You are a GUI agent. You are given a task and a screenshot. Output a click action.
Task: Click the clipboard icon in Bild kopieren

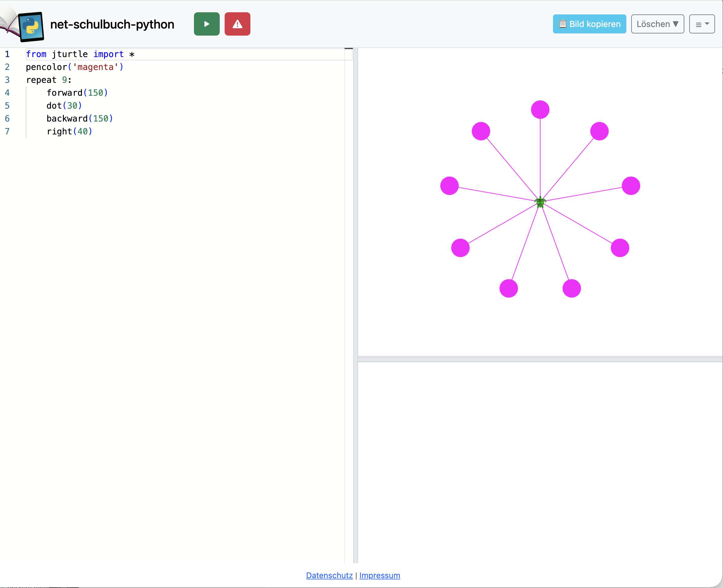pos(562,24)
